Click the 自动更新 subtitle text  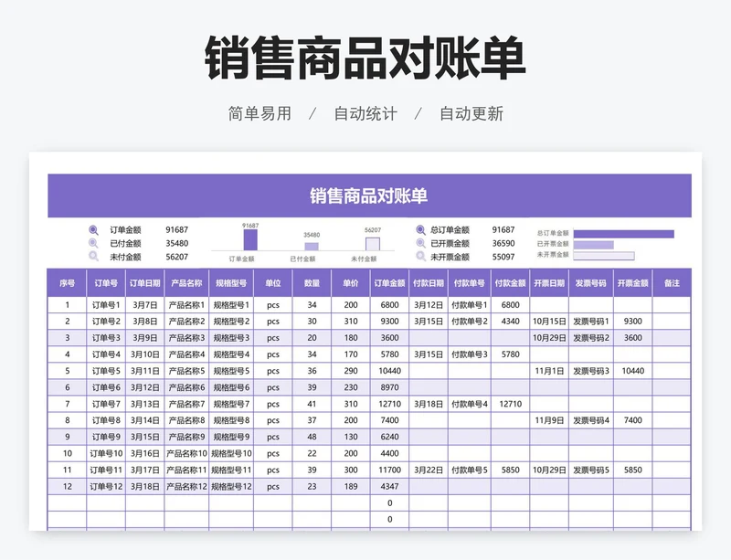[x=471, y=114]
